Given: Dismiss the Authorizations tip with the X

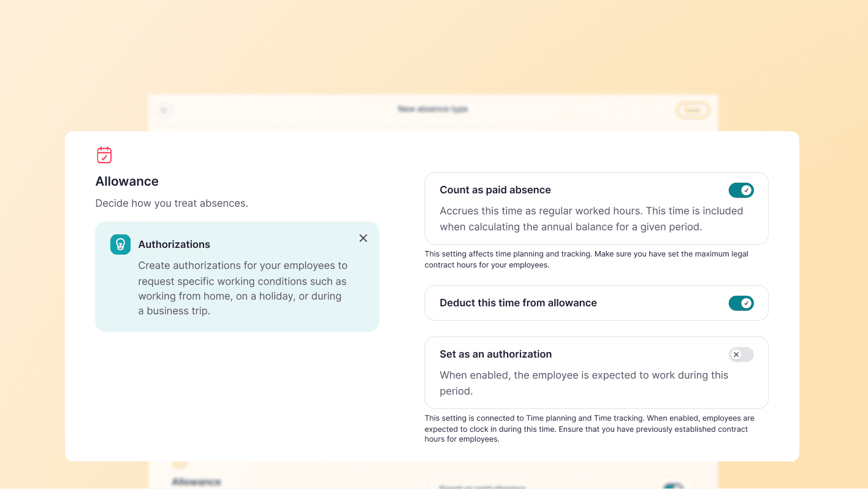Looking at the screenshot, I should pos(364,238).
